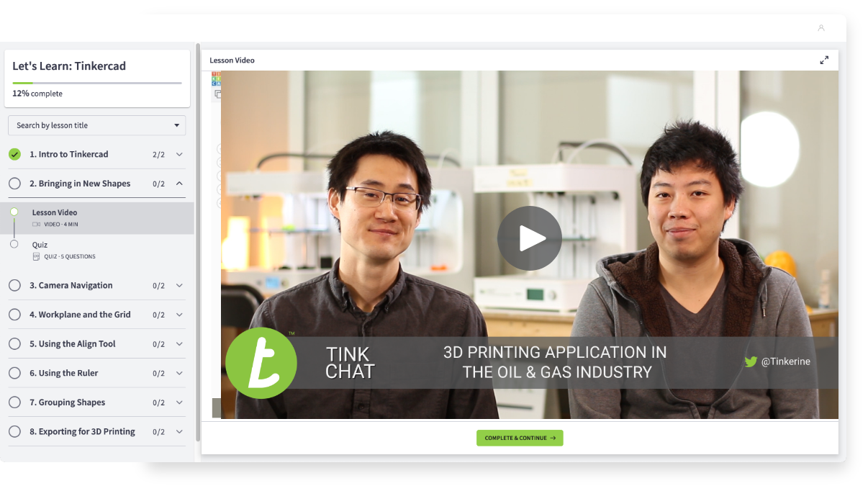Click the Let's Learn: Tinkercad course title
This screenshot has height=491, width=868.
click(x=69, y=66)
